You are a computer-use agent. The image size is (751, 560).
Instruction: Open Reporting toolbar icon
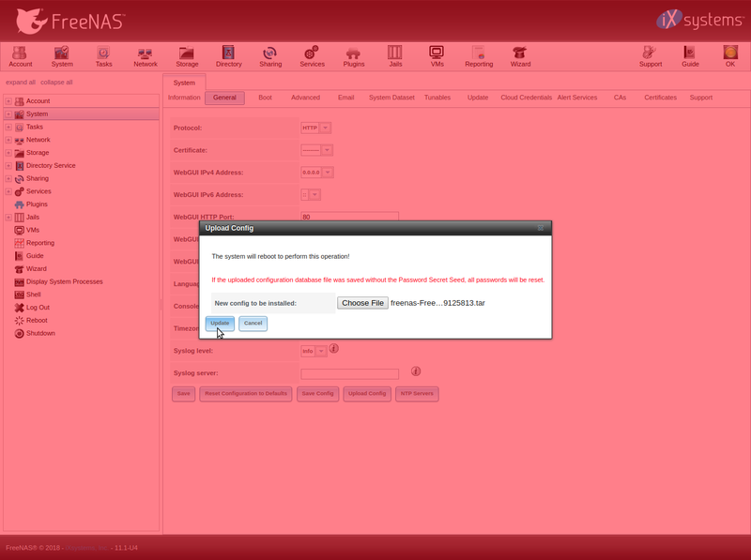[x=479, y=56]
